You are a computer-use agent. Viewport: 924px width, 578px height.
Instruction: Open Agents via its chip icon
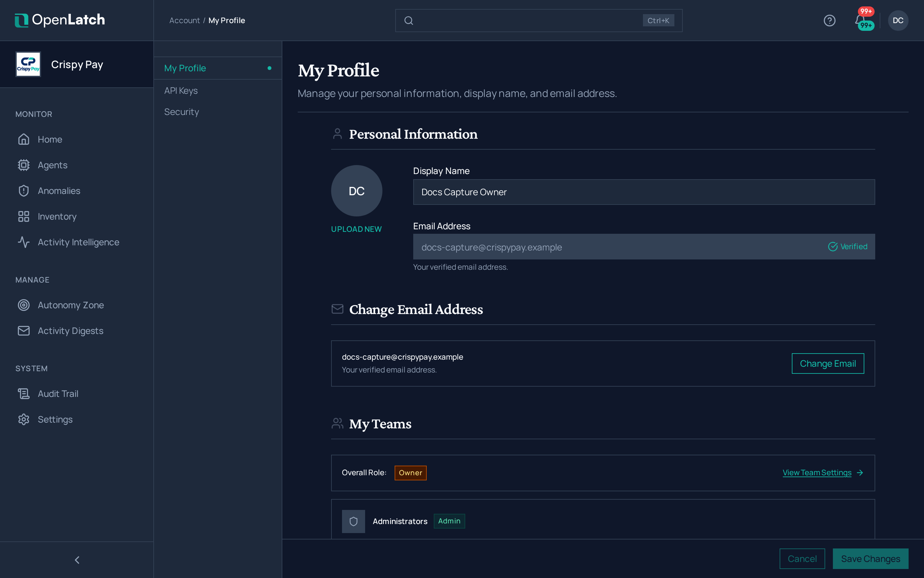(x=24, y=165)
